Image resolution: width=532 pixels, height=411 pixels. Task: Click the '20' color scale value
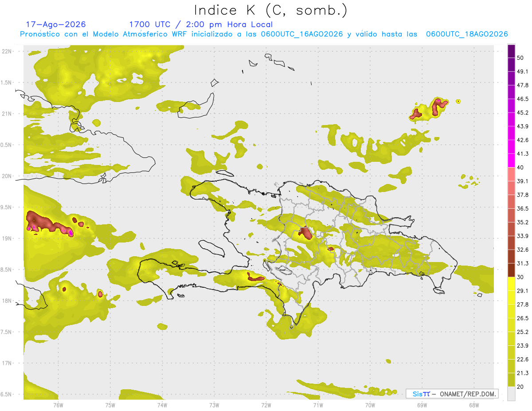pos(520,387)
